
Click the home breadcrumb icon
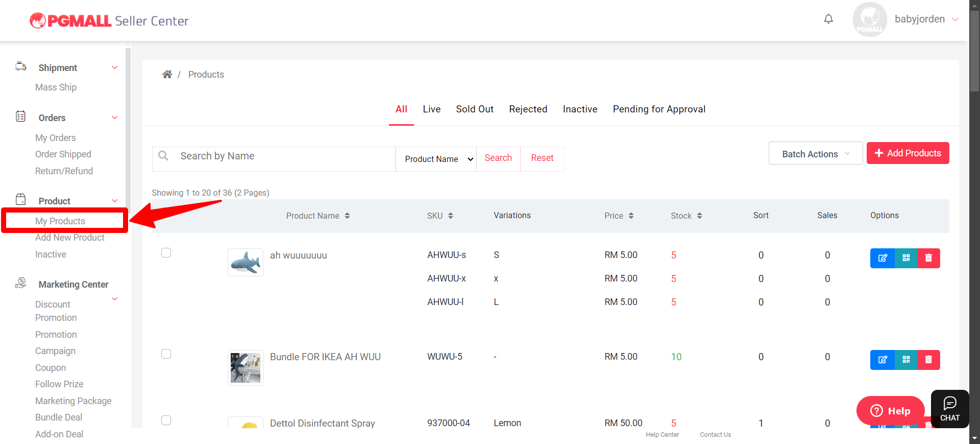(167, 75)
